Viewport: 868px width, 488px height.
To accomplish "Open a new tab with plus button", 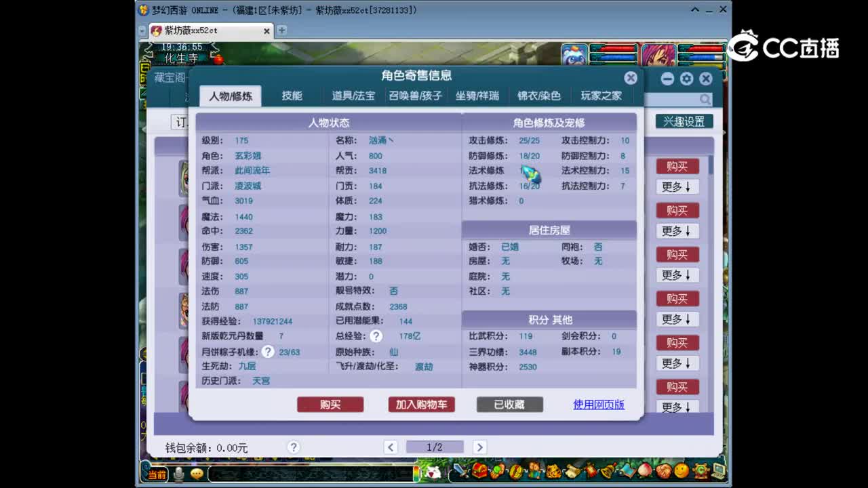I will pyautogui.click(x=282, y=30).
